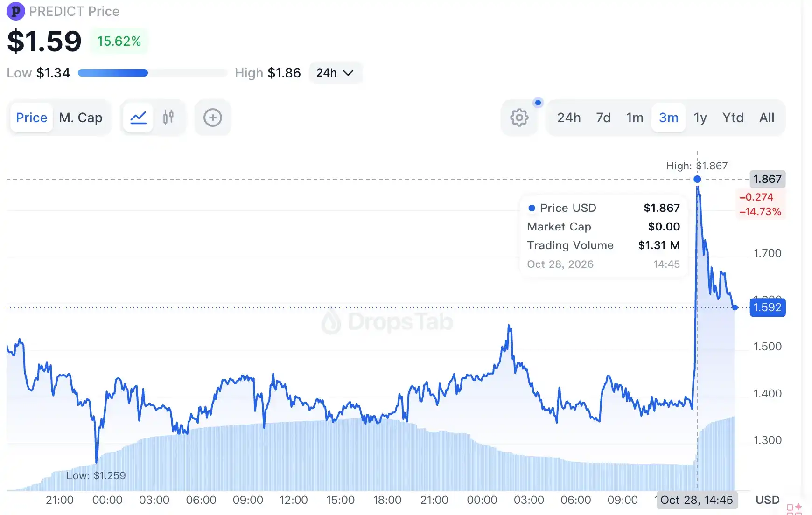The width and height of the screenshot is (812, 515).
Task: Click Market Cap $0.00 in tooltip
Action: [603, 227]
